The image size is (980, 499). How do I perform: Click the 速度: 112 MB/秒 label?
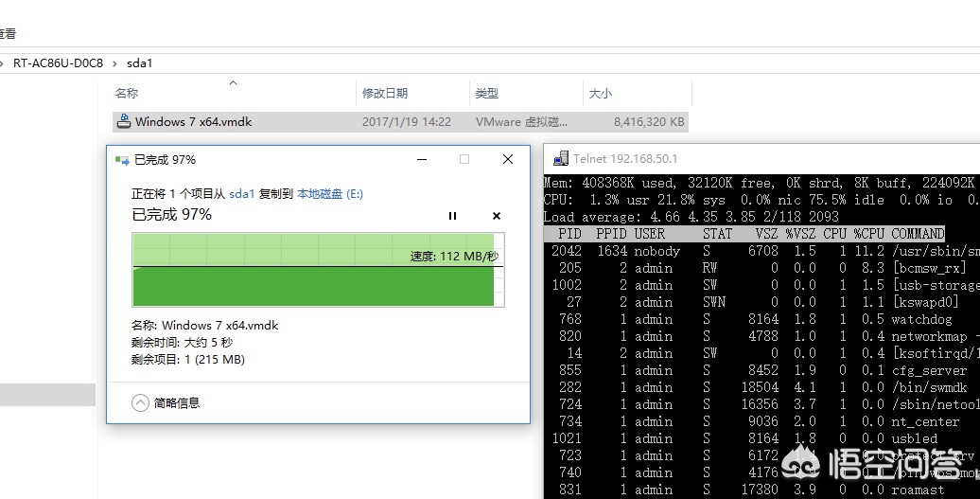[x=454, y=257]
